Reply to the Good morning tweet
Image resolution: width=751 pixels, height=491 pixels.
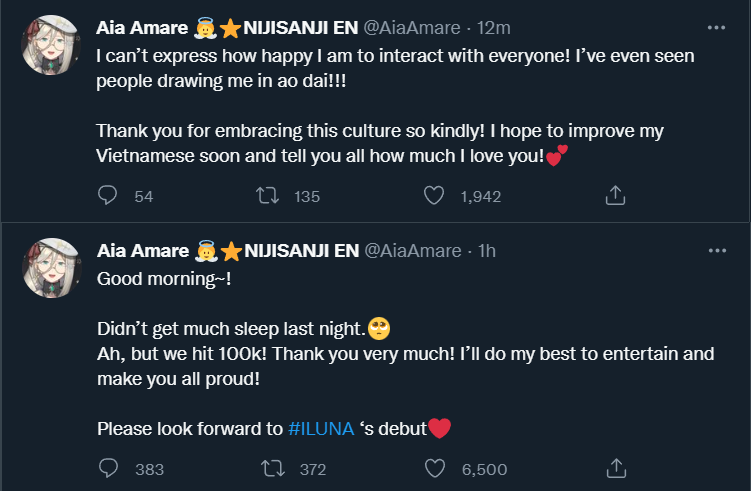coord(108,468)
